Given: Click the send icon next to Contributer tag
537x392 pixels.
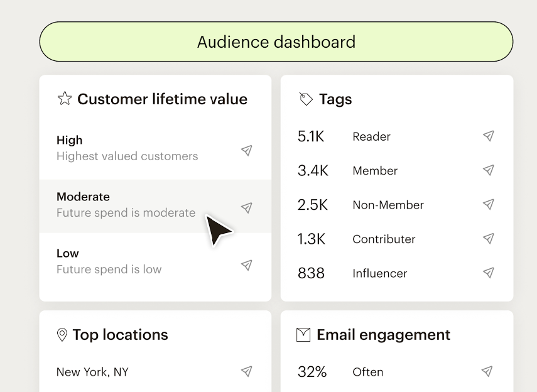Looking at the screenshot, I should coord(488,239).
